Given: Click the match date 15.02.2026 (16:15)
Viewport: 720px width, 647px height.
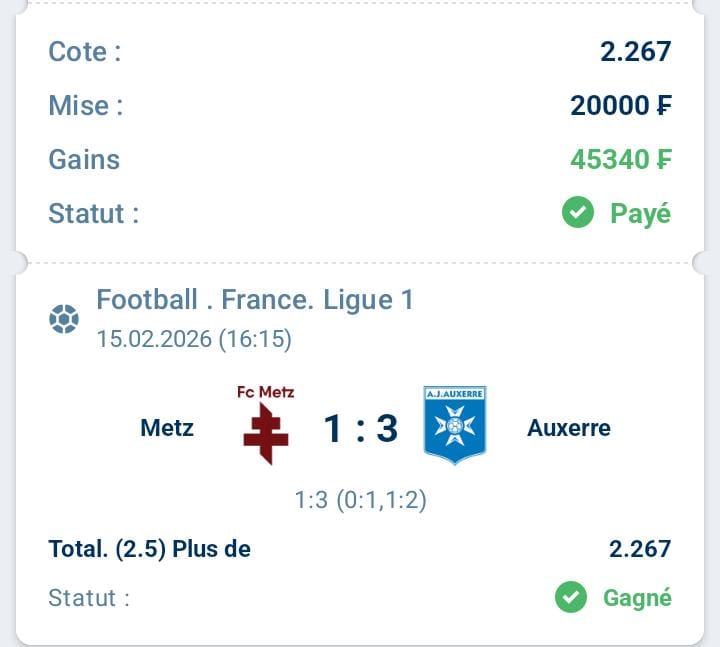Looking at the screenshot, I should point(194,339).
